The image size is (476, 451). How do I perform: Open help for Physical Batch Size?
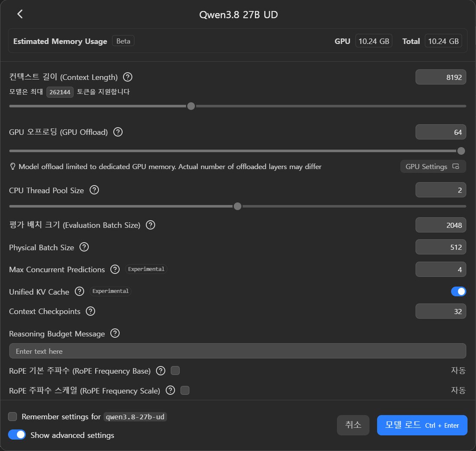click(84, 247)
